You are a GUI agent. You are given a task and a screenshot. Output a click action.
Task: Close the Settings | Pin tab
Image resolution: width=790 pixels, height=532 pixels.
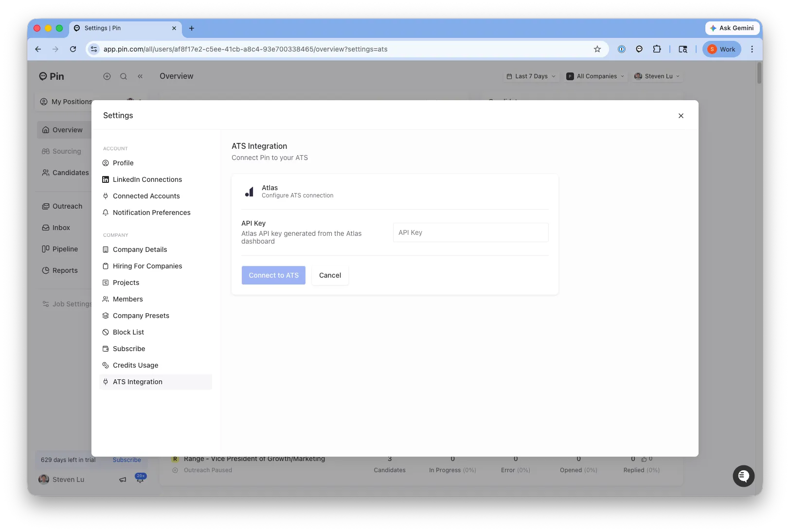[x=174, y=28]
